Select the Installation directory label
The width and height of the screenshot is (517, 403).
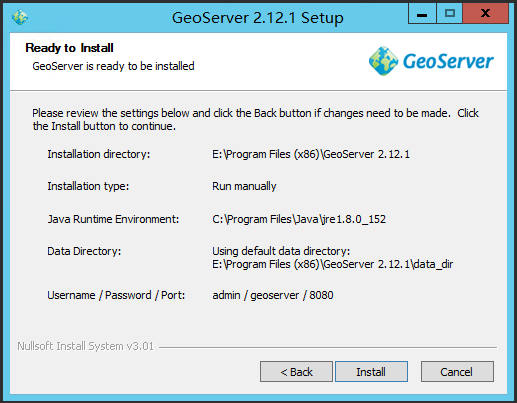coord(99,154)
